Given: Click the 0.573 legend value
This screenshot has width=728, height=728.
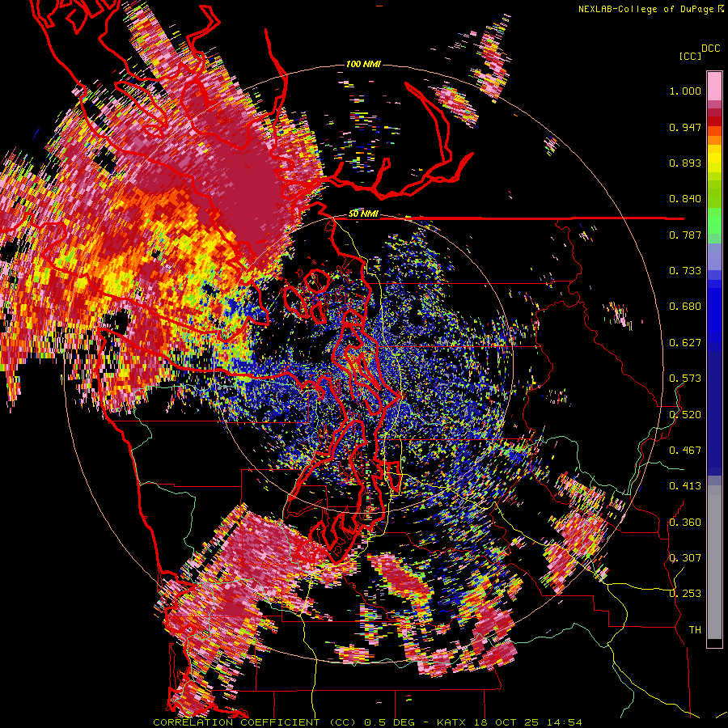Looking at the screenshot, I should (685, 379).
